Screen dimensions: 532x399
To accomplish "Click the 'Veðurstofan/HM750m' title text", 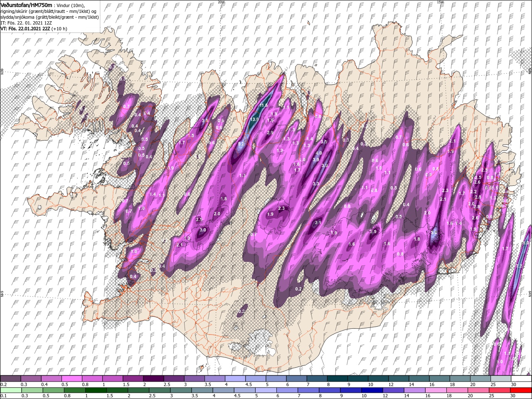I will 26,5.
